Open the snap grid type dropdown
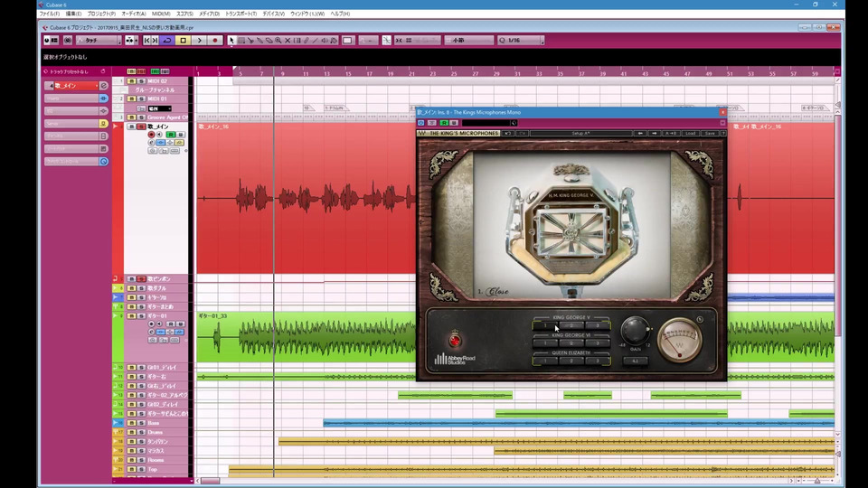 (469, 41)
